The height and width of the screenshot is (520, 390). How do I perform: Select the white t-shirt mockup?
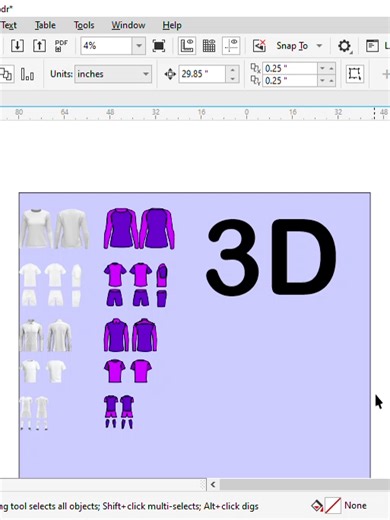[x=31, y=371]
